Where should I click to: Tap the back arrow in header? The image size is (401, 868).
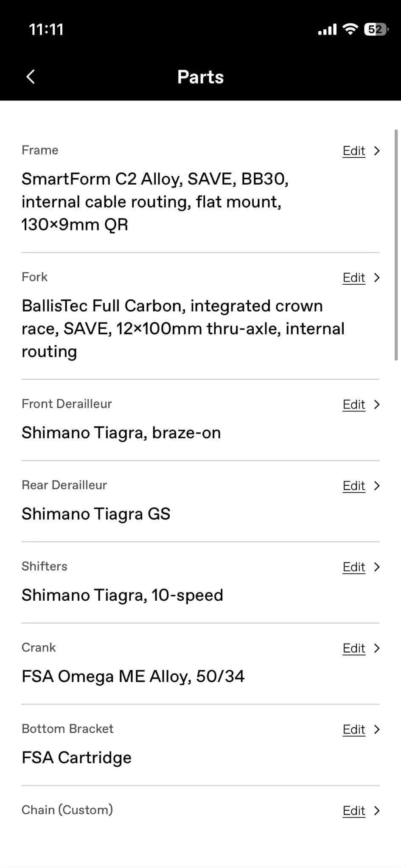(31, 77)
